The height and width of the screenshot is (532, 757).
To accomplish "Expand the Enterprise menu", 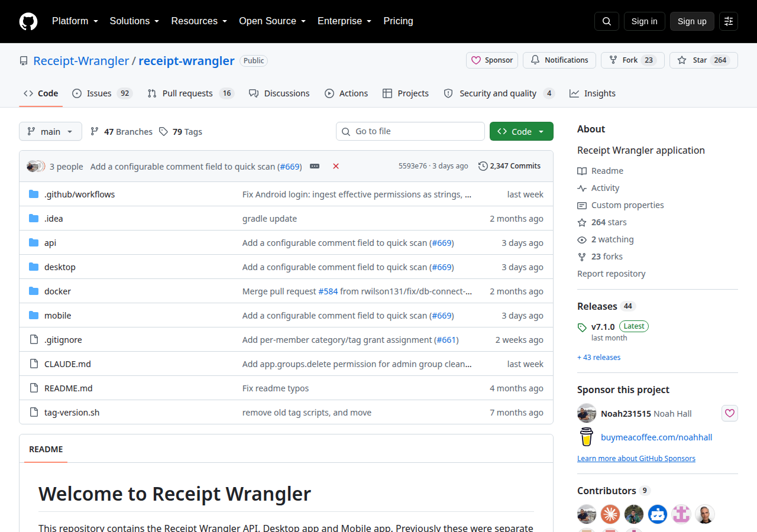I will pos(345,21).
